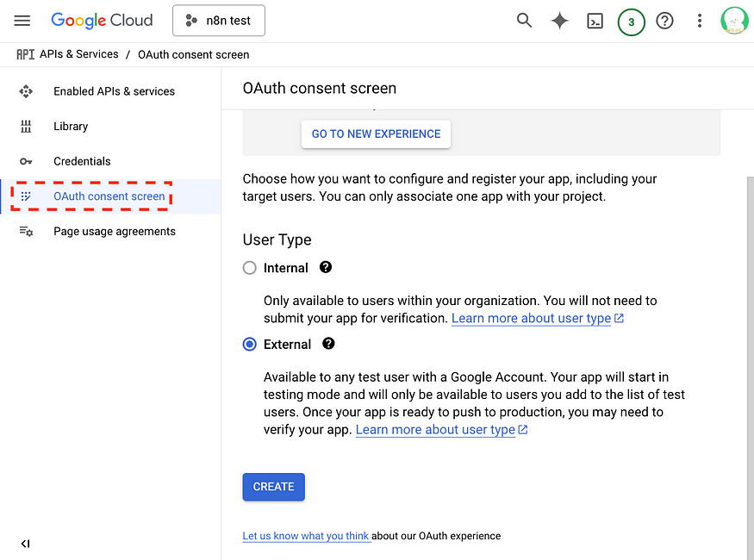The width and height of the screenshot is (754, 560).
Task: Collapse the left sidebar navigation
Action: 26,544
